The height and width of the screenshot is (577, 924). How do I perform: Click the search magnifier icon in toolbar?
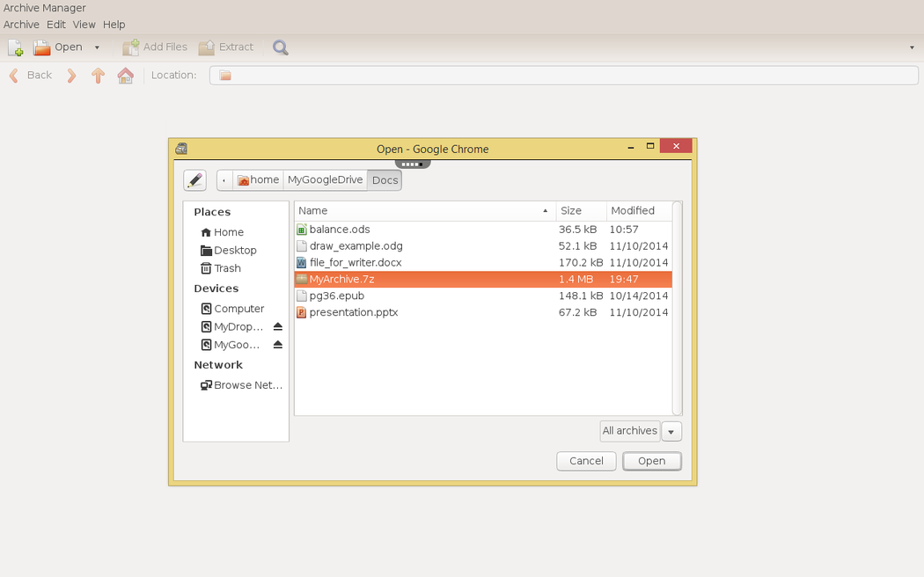tap(280, 47)
